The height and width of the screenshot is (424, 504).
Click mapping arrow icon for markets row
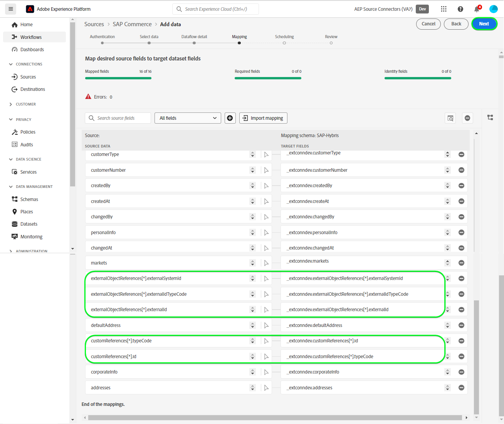click(x=266, y=263)
